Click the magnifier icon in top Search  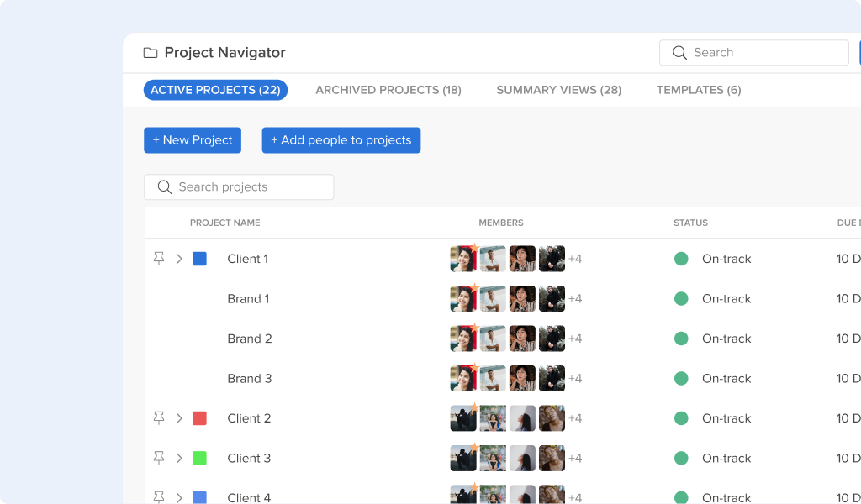pos(679,53)
